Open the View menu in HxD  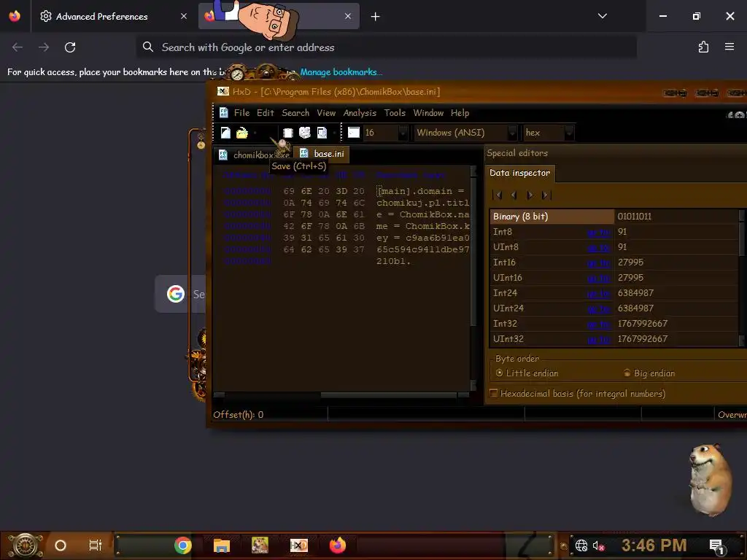326,113
